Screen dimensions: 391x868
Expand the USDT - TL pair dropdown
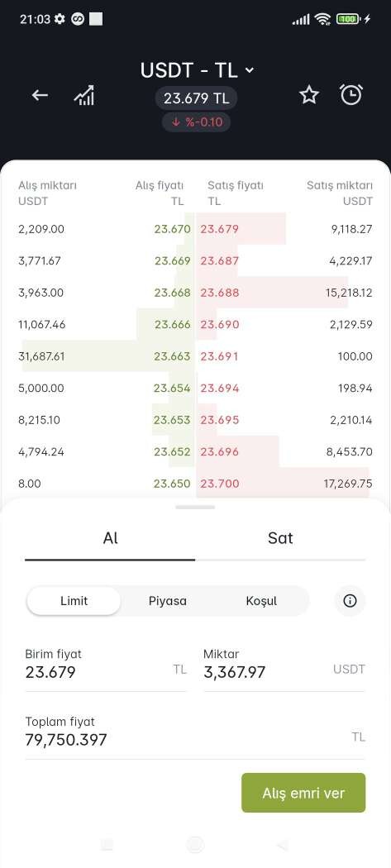[197, 70]
